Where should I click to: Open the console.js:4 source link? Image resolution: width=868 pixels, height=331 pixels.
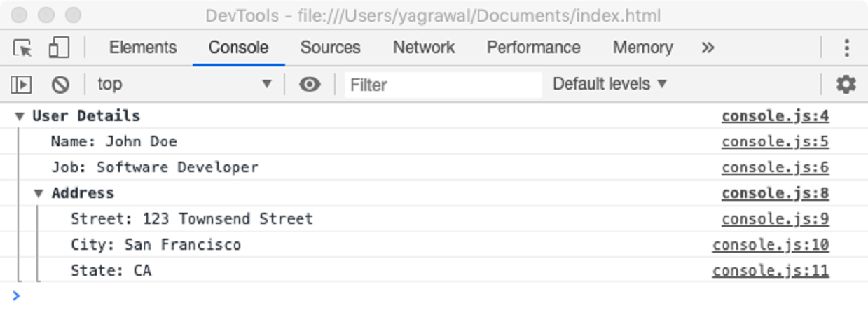click(x=775, y=116)
